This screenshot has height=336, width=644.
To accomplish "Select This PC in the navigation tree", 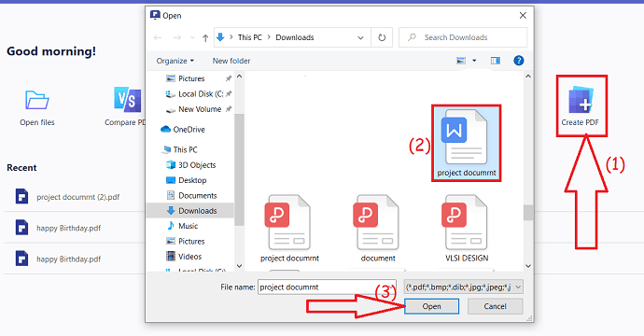I will (x=179, y=149).
